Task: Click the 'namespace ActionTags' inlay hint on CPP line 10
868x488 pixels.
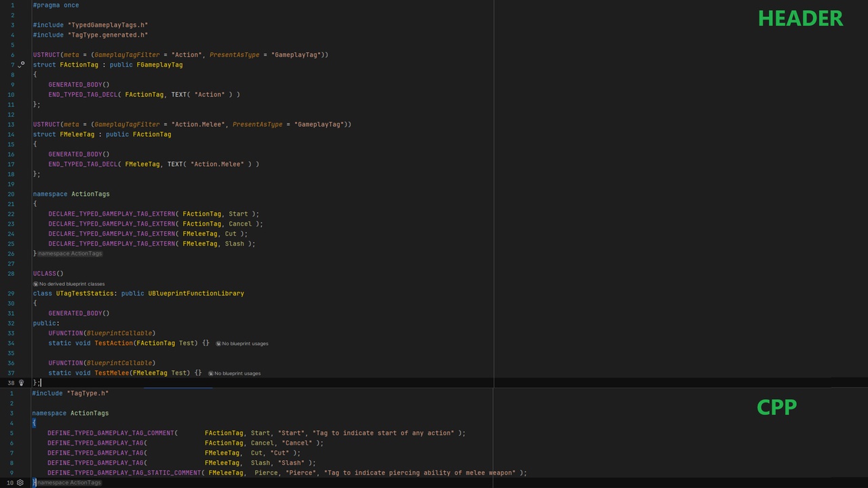Action: point(69,483)
